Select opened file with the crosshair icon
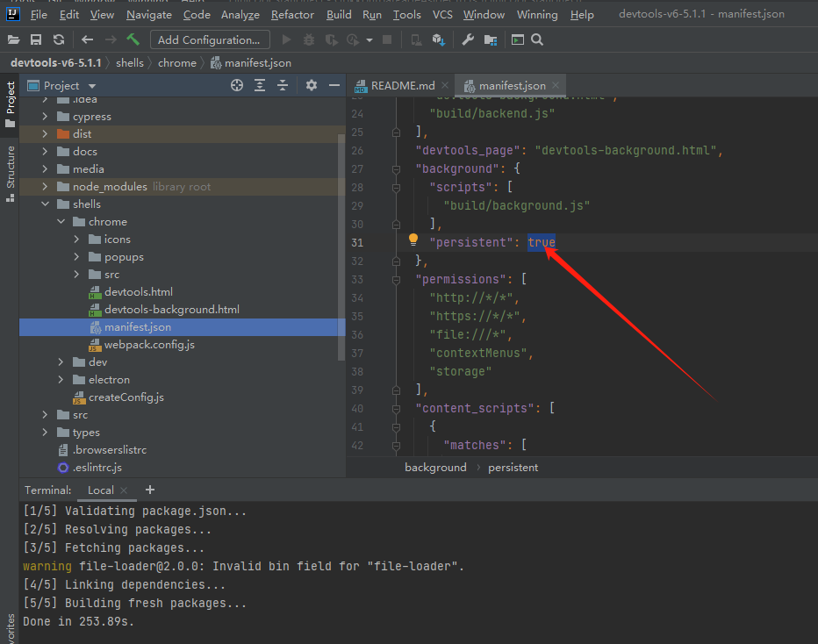Screen dimensions: 818x644 point(236,85)
